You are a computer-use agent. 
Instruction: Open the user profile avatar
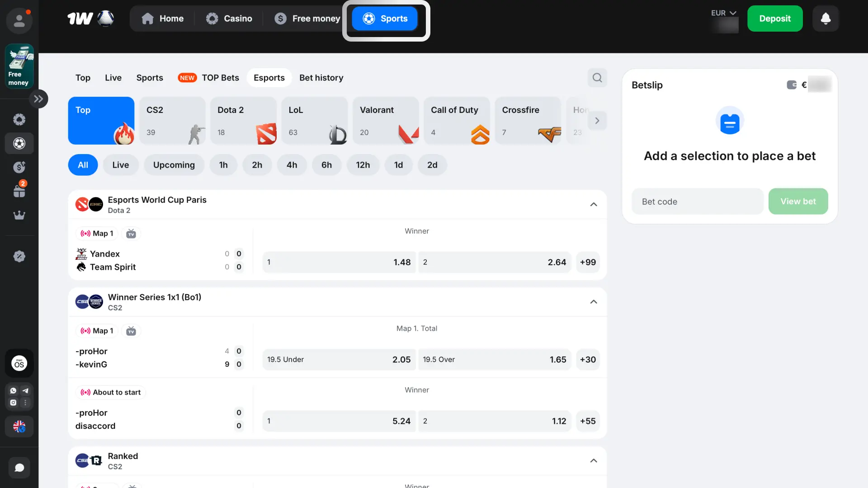click(19, 20)
